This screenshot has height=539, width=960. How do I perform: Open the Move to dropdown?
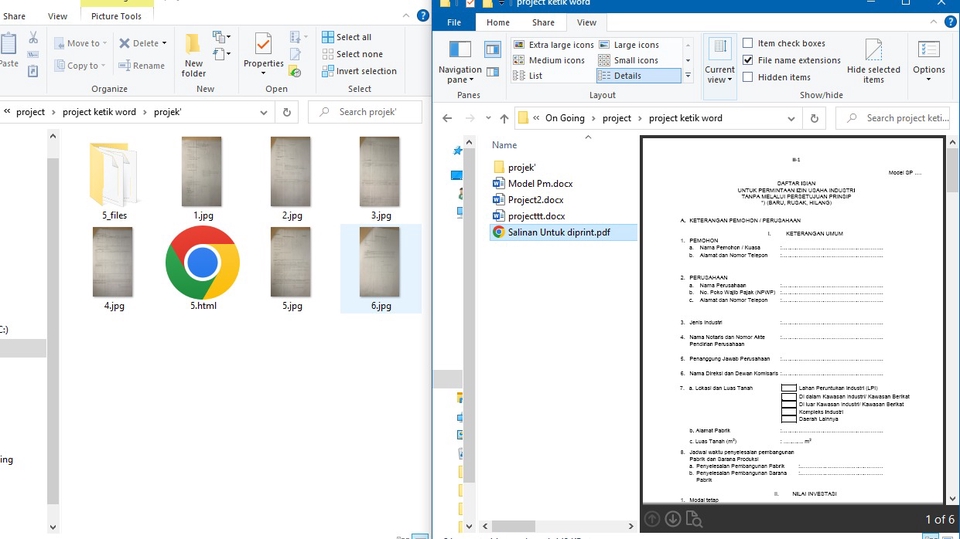(80, 43)
